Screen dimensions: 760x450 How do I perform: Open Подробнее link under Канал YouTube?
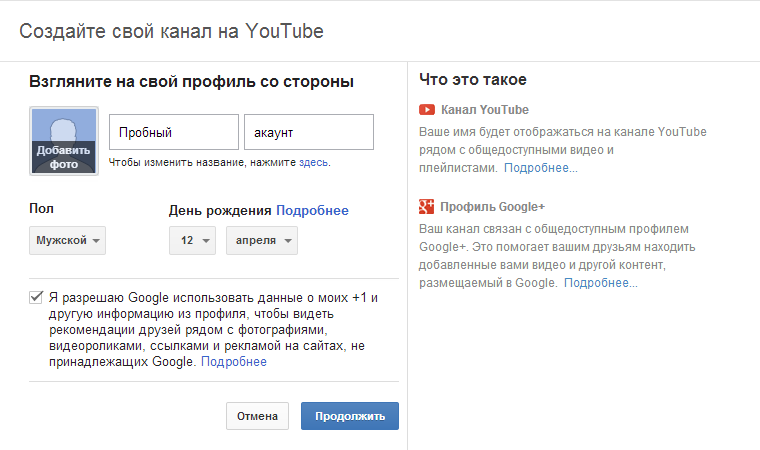pos(541,168)
